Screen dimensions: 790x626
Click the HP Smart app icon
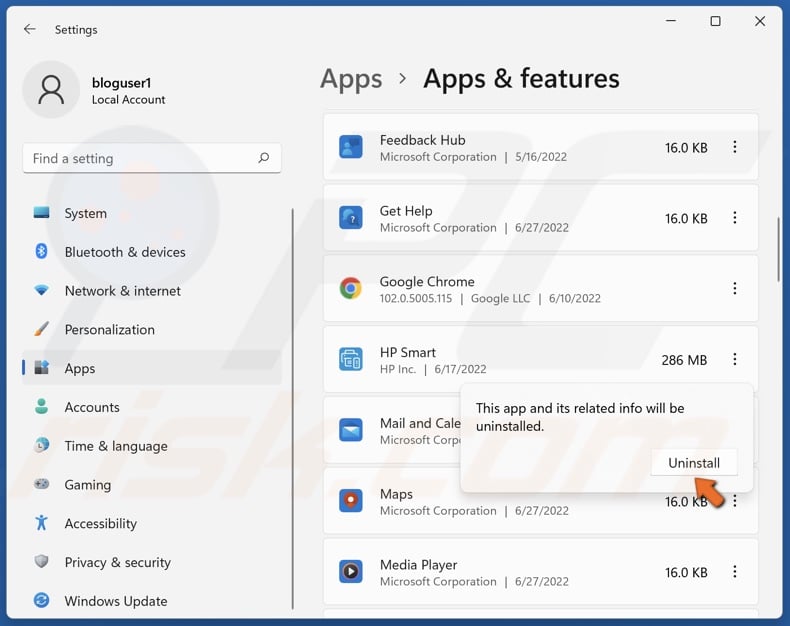click(351, 360)
